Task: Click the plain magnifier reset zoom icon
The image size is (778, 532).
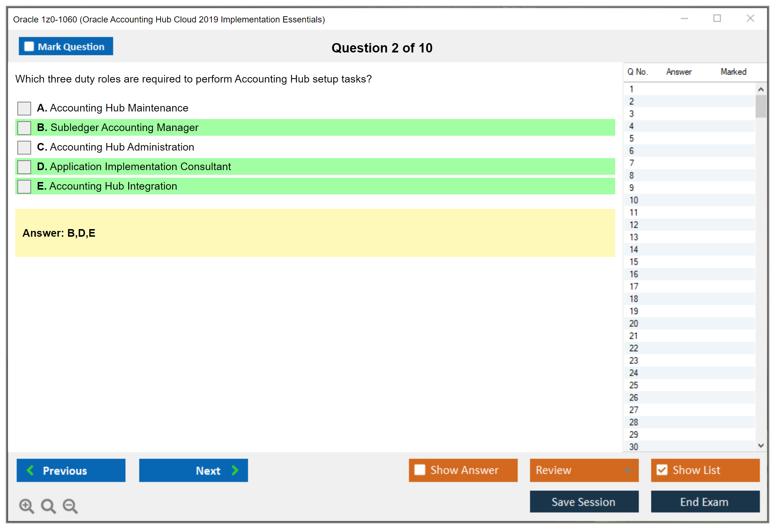Action: (x=48, y=506)
